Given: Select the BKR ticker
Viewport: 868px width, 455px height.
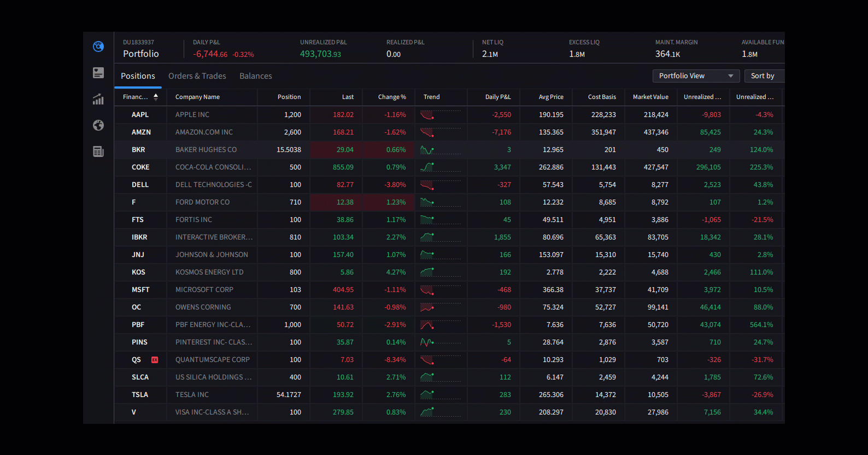Looking at the screenshot, I should point(138,150).
